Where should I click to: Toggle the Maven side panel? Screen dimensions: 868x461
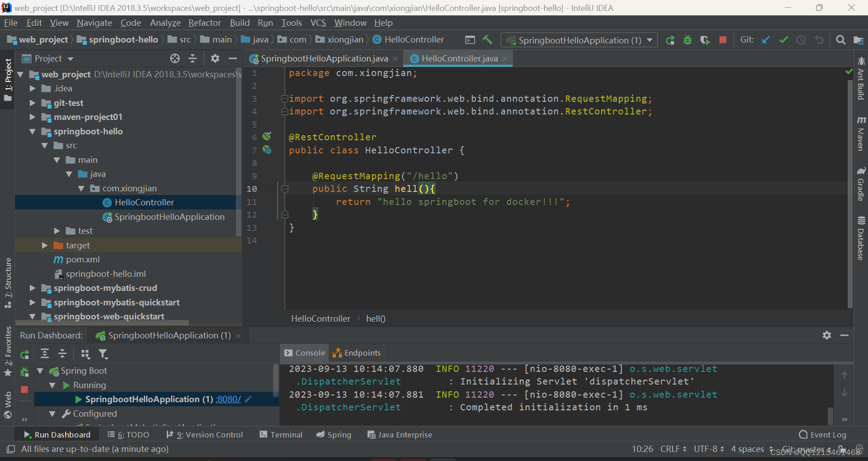(x=861, y=133)
